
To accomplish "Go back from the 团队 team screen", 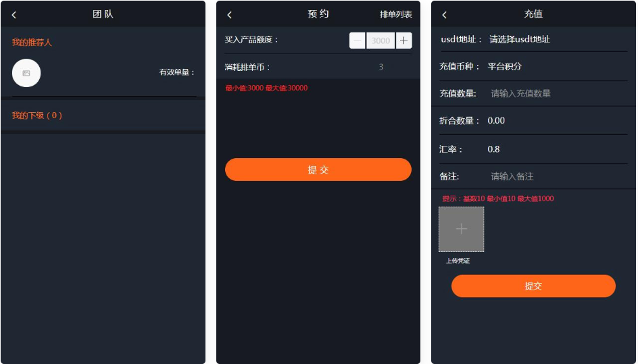I will pyautogui.click(x=14, y=15).
